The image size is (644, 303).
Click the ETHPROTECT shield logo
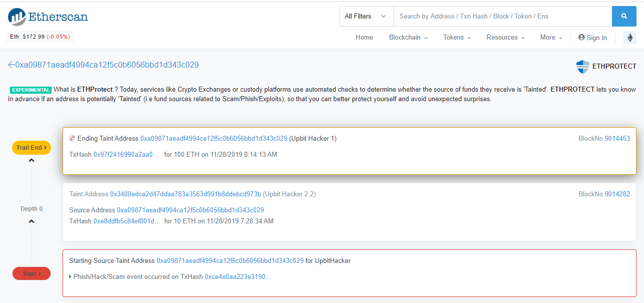click(582, 66)
